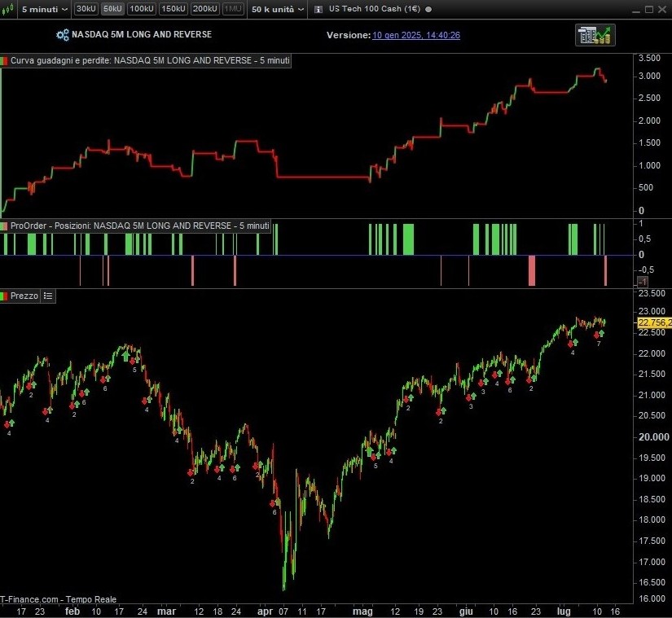672x618 pixels.
Task: Click the -1 value marker on the positions scale
Action: [643, 282]
